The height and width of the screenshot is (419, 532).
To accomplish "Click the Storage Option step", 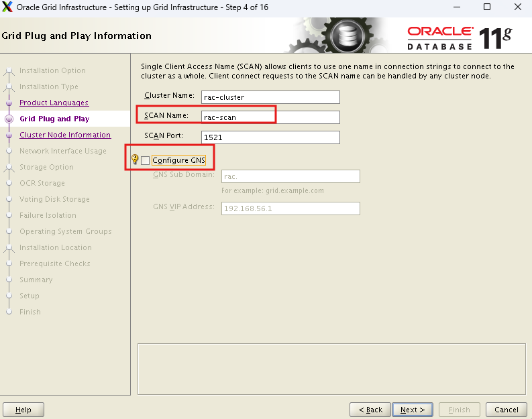I will [46, 167].
